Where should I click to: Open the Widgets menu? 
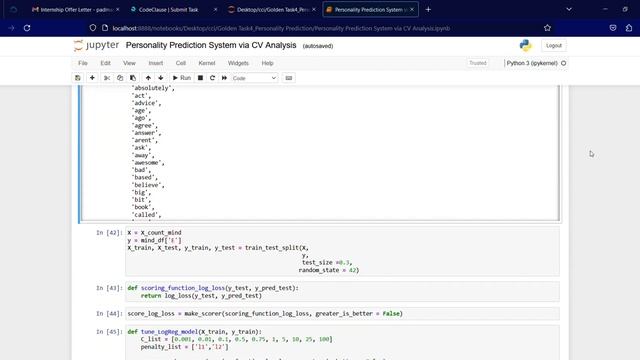pyautogui.click(x=238, y=63)
